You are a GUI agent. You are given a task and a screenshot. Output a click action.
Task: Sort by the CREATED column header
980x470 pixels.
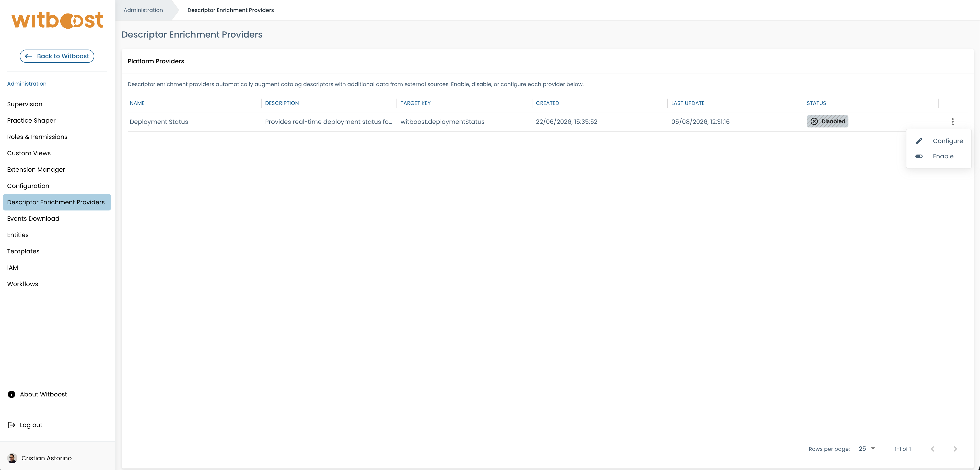[547, 103]
